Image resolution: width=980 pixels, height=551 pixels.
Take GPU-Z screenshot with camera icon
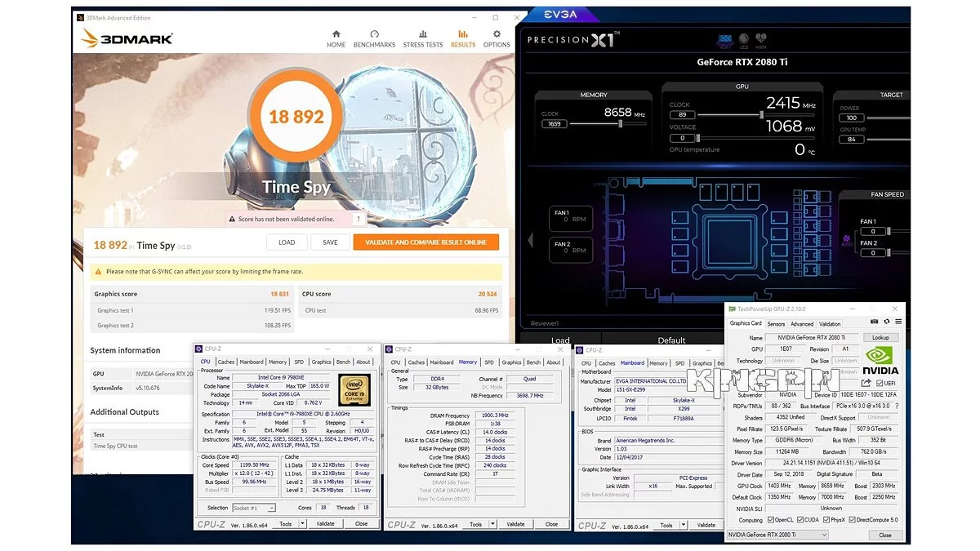point(874,323)
